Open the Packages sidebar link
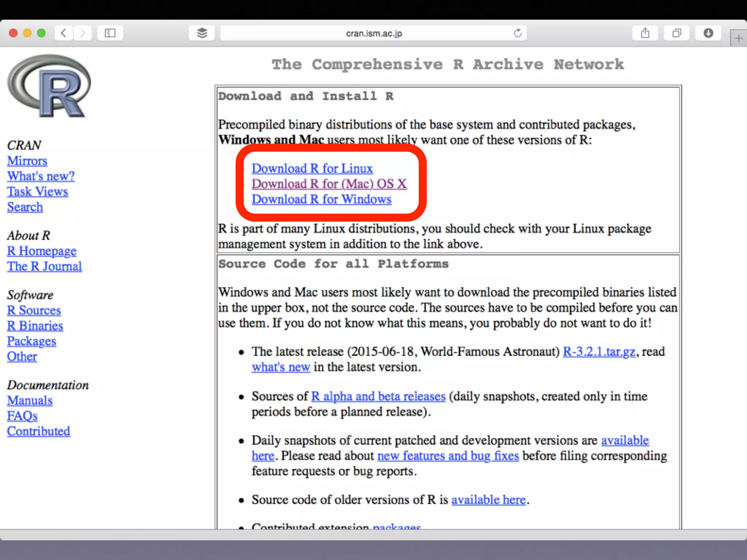Screen dimensions: 747x560 point(32,341)
